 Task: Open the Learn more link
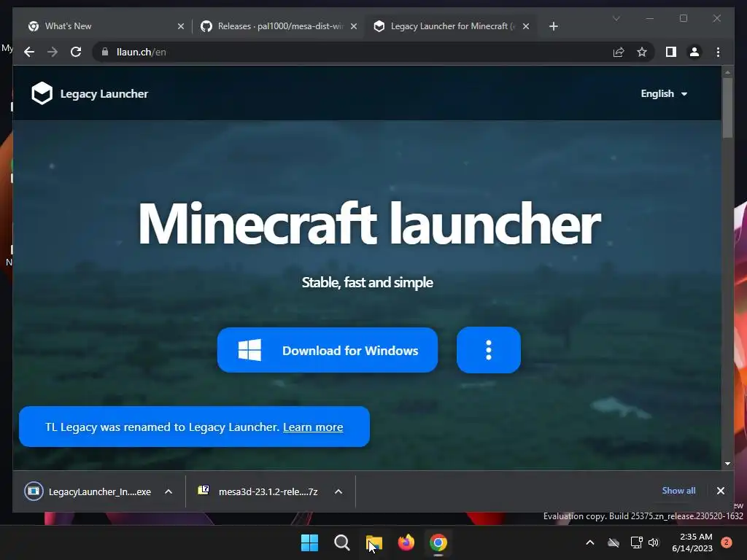[x=312, y=427]
